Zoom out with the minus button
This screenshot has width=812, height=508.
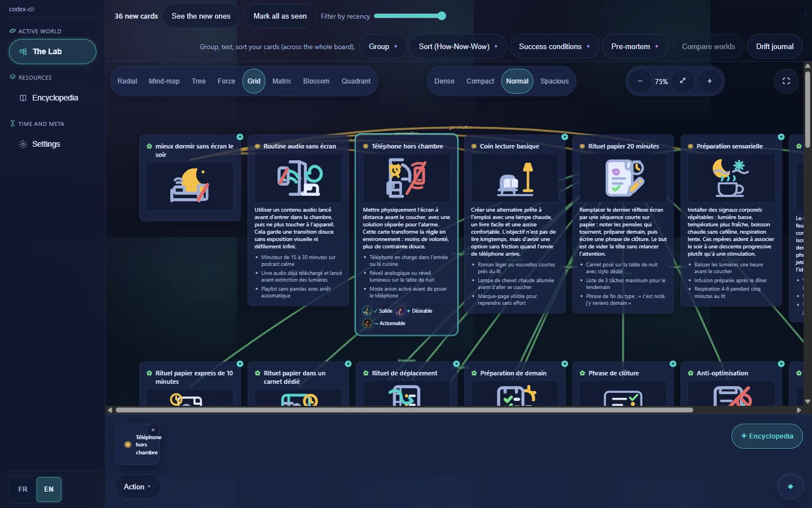point(640,81)
